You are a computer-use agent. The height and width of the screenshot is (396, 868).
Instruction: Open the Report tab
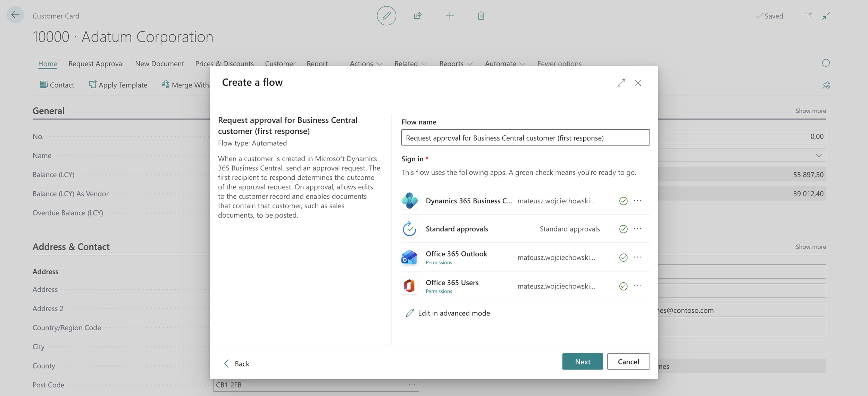[317, 64]
